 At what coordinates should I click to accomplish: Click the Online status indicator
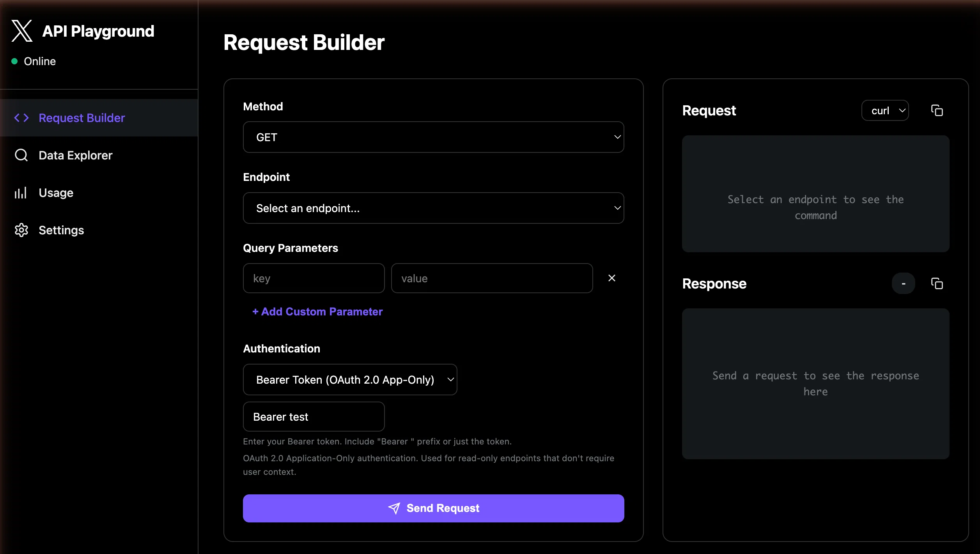[x=34, y=61]
